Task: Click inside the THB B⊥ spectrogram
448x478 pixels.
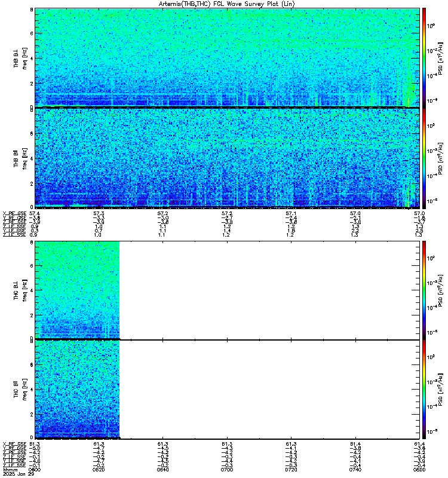Action: click(227, 57)
